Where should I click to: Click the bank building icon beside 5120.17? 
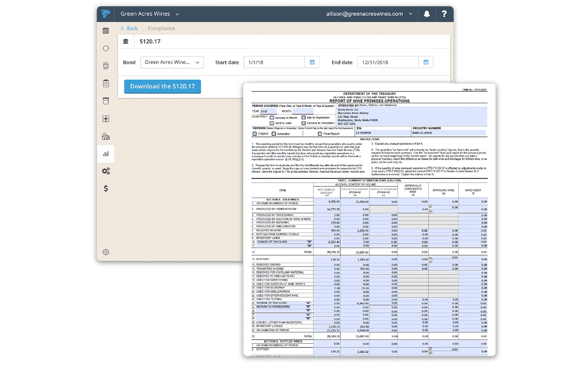(x=126, y=42)
